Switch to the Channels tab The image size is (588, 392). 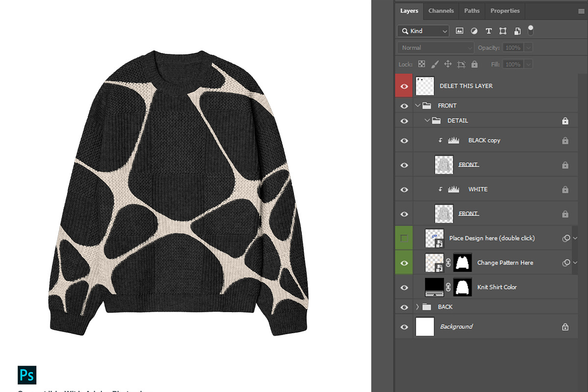coord(441,11)
